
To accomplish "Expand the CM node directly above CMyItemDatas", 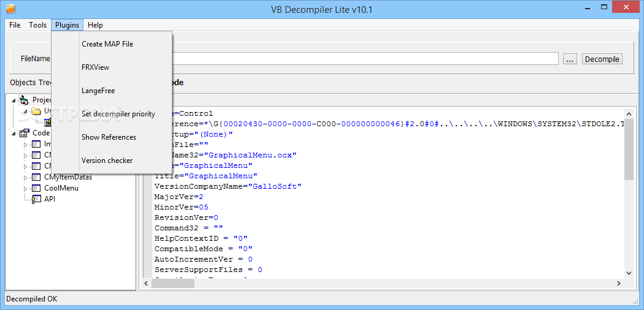I will point(26,167).
